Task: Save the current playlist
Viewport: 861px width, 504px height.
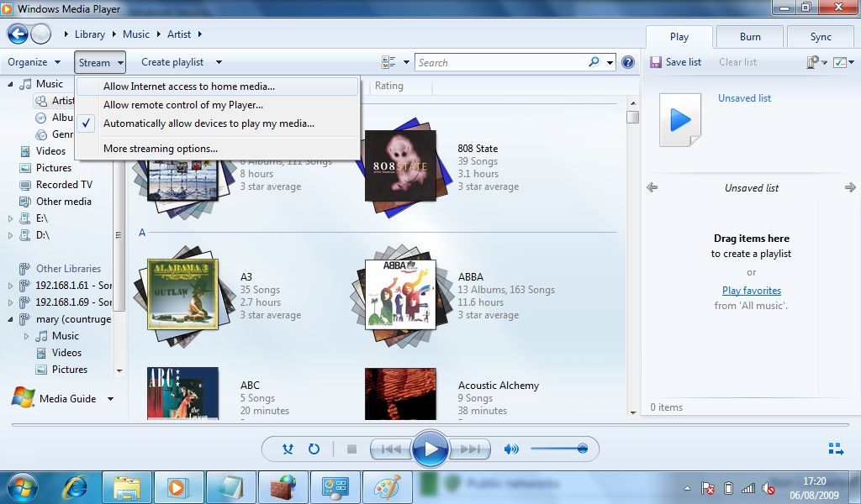Action: pos(676,61)
